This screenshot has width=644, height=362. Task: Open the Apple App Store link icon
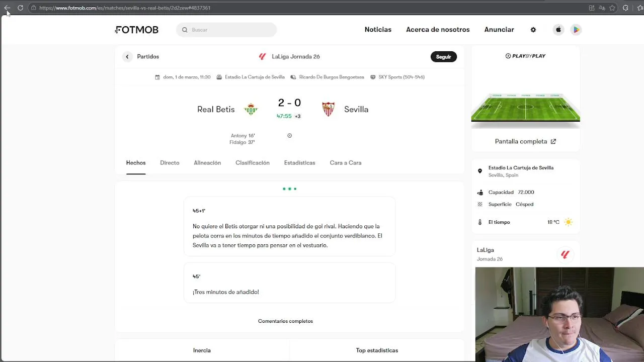[558, 30]
